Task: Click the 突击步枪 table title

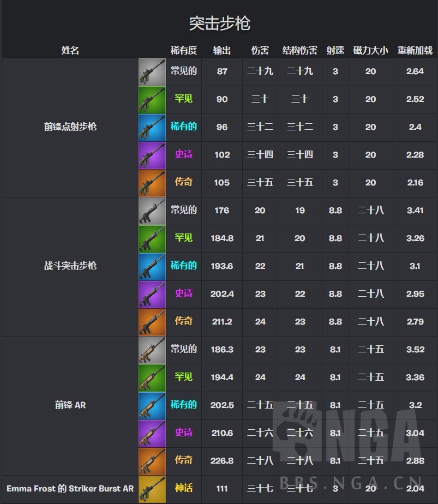Action: (219, 23)
